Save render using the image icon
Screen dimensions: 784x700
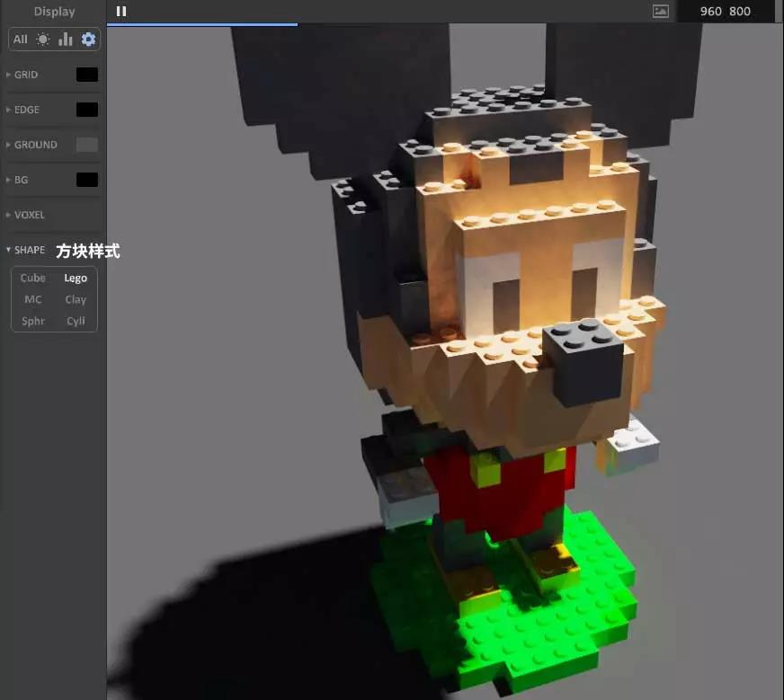click(661, 11)
